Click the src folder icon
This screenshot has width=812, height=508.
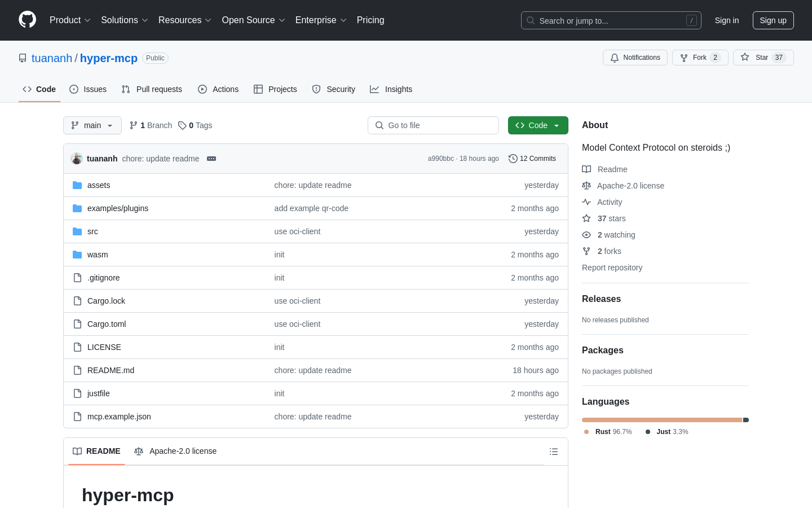coord(77,231)
